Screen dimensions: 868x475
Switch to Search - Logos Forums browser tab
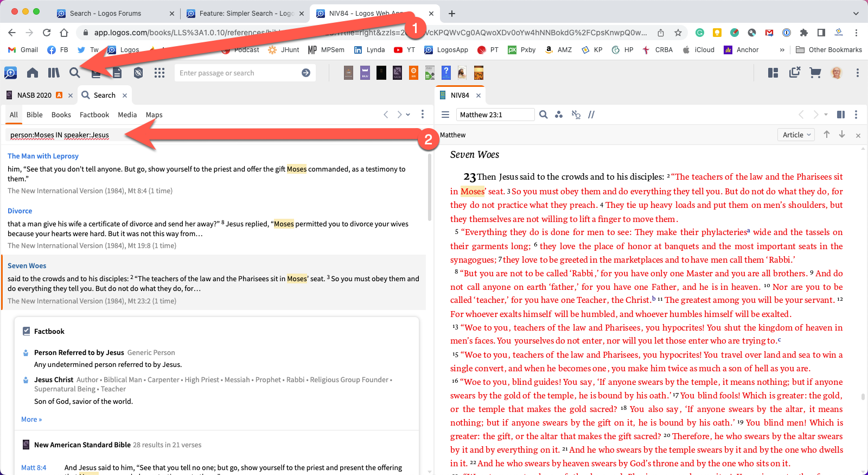(x=105, y=13)
